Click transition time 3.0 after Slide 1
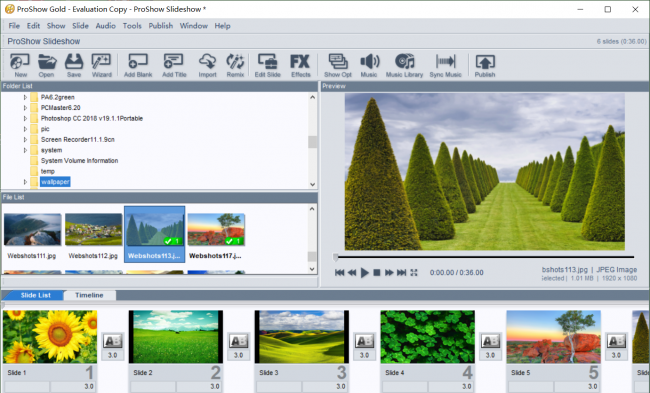650x393 pixels. [x=112, y=355]
